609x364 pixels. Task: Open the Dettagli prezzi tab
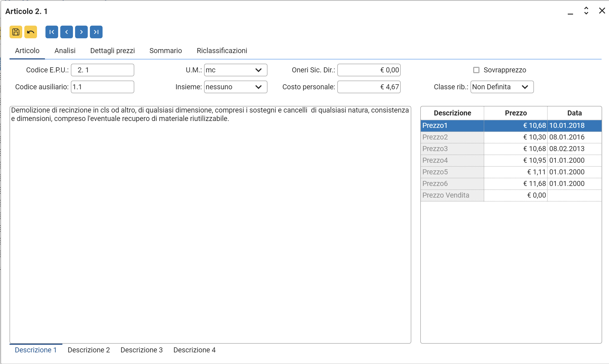(112, 51)
